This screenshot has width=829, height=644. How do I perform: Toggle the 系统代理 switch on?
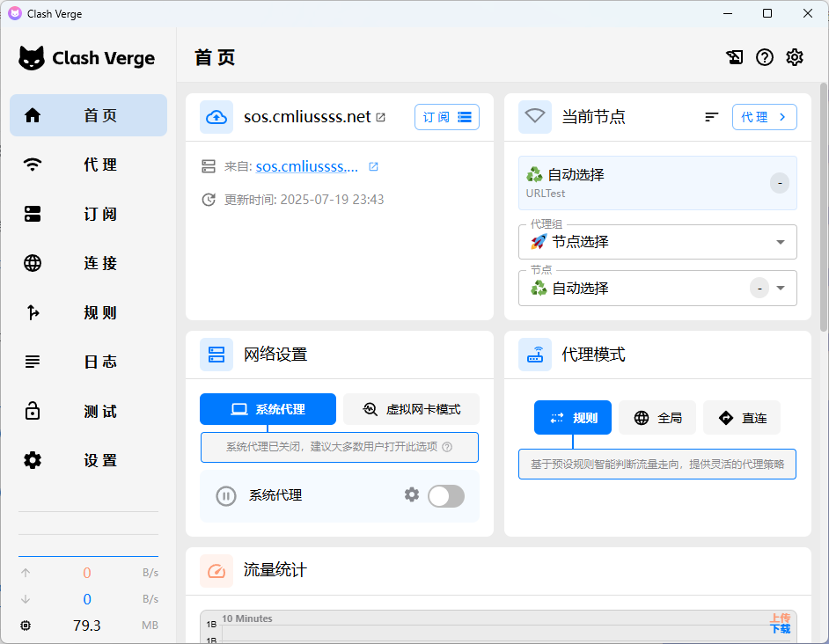446,496
